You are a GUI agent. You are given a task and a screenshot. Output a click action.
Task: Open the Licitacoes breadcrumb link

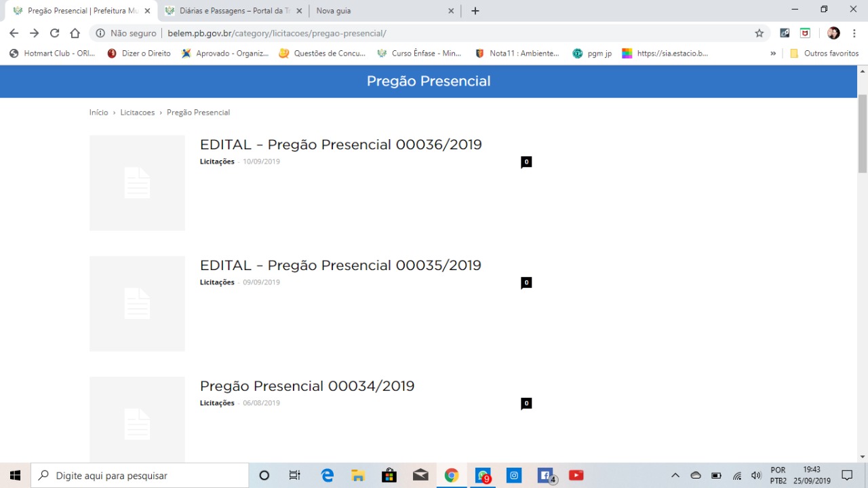(x=138, y=113)
